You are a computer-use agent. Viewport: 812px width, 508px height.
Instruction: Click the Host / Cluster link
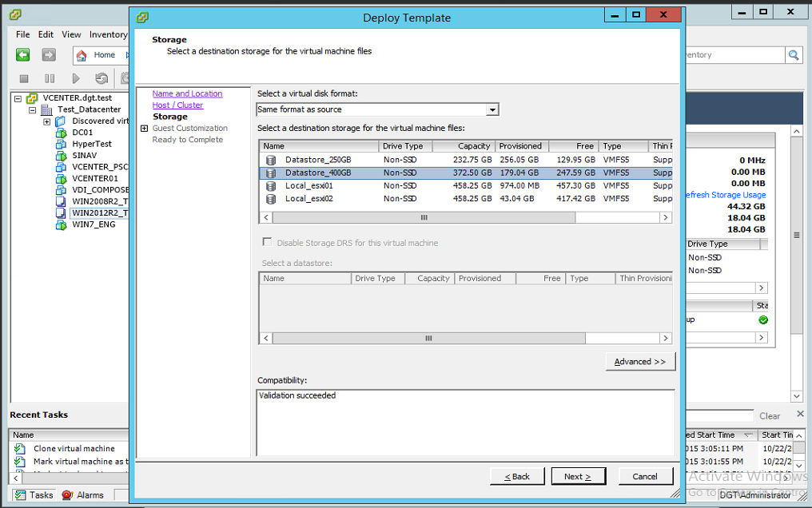(177, 105)
